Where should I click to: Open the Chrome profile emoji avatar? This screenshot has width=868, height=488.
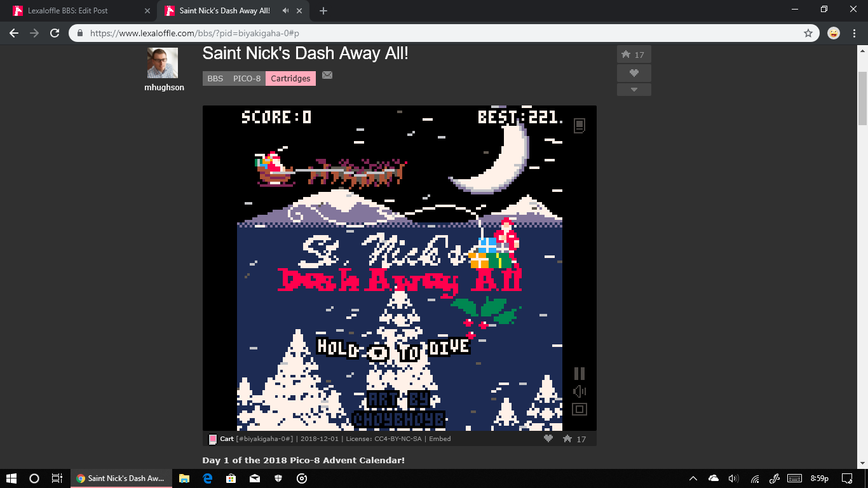pos(834,33)
